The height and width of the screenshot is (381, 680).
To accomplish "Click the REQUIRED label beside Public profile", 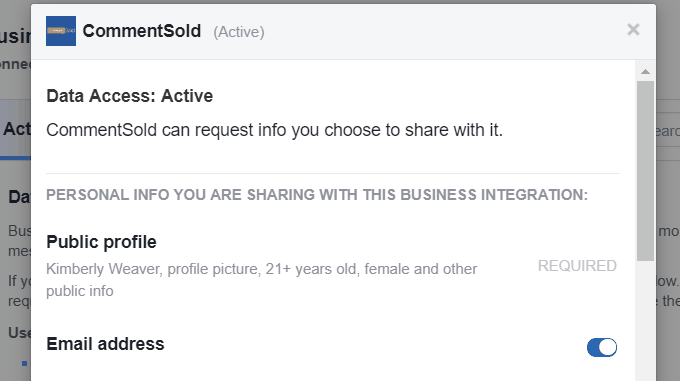I will pos(577,266).
